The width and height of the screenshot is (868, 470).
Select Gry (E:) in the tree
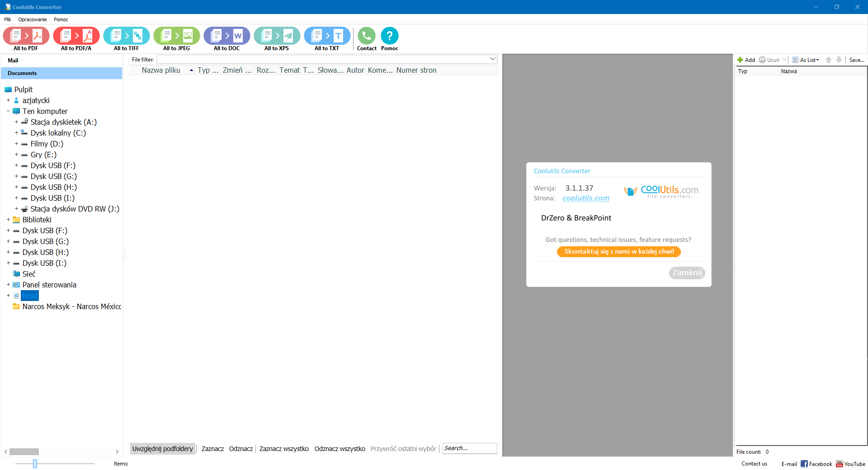tap(43, 155)
